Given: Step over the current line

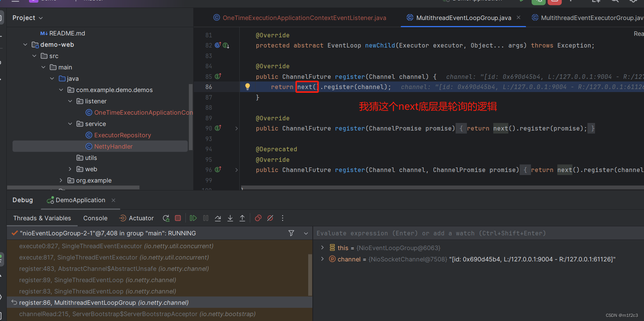Looking at the screenshot, I should tap(218, 218).
